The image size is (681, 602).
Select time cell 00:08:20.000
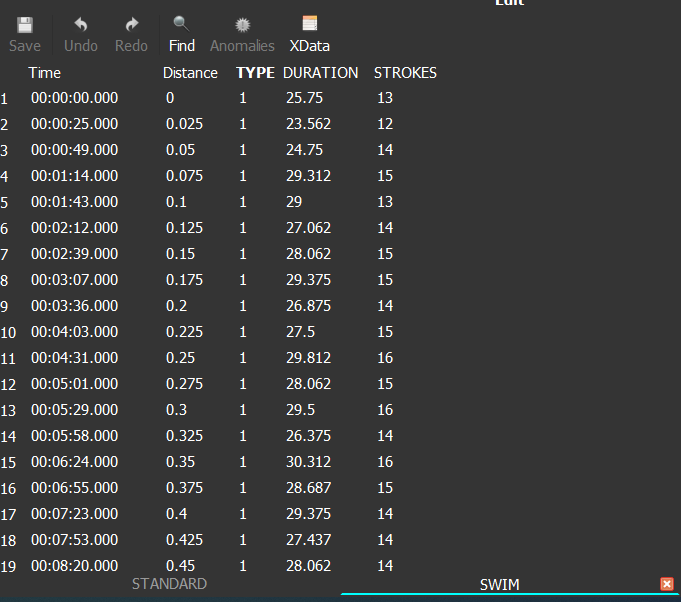pos(75,566)
